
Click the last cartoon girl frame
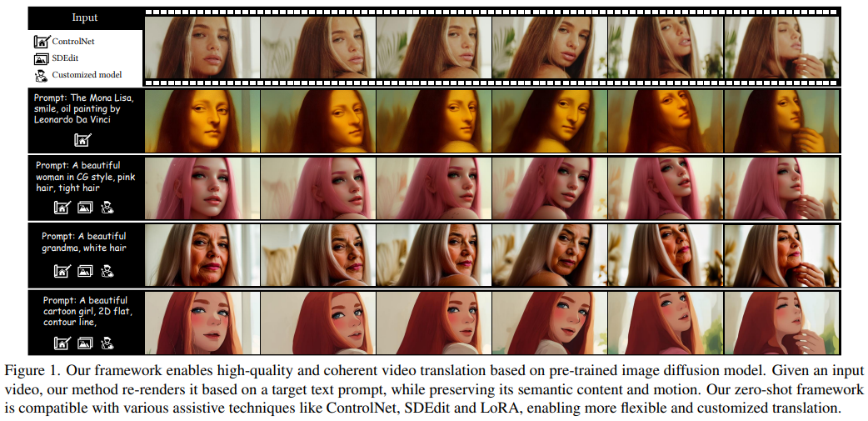click(781, 323)
